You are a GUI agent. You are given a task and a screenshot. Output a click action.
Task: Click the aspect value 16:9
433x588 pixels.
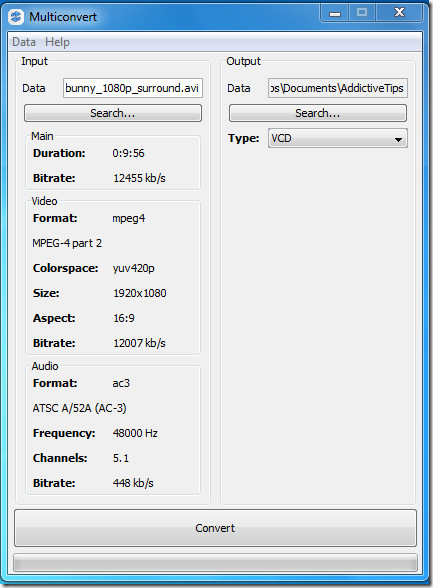(124, 318)
